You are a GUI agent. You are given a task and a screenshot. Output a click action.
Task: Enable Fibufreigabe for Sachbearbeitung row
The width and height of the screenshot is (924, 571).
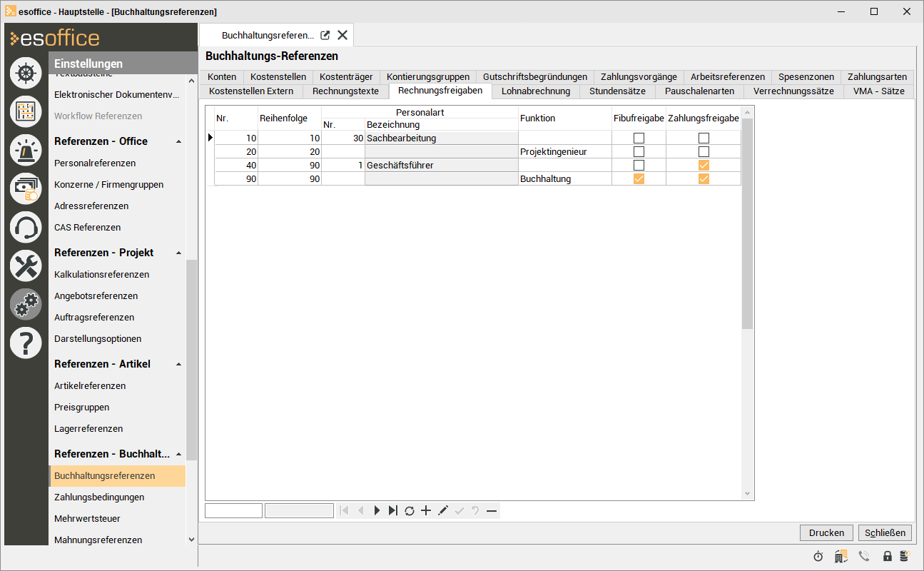639,138
